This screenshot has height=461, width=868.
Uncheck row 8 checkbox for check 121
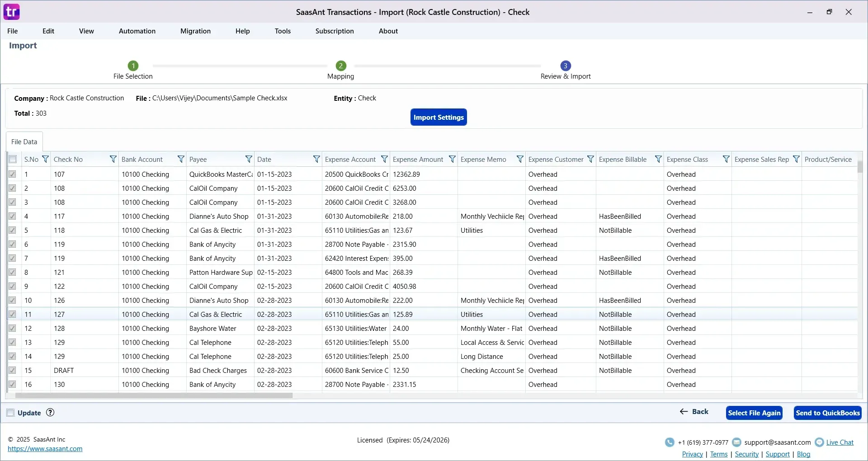(12, 272)
